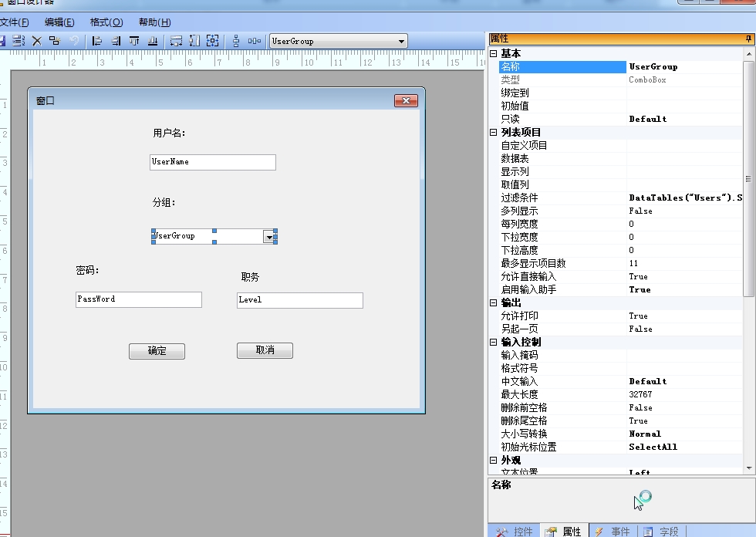756x537 pixels.
Task: Click the properties panel vertical scrollbar
Action: [x=749, y=260]
